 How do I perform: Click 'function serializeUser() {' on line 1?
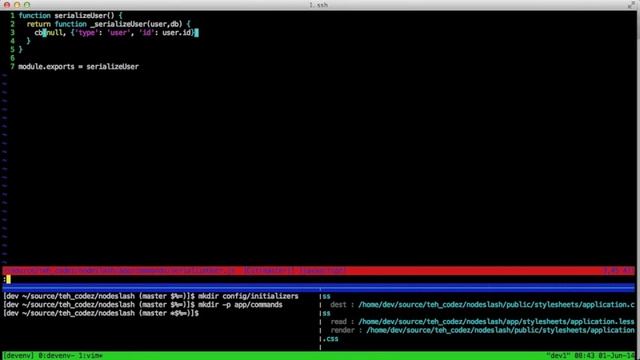point(70,16)
